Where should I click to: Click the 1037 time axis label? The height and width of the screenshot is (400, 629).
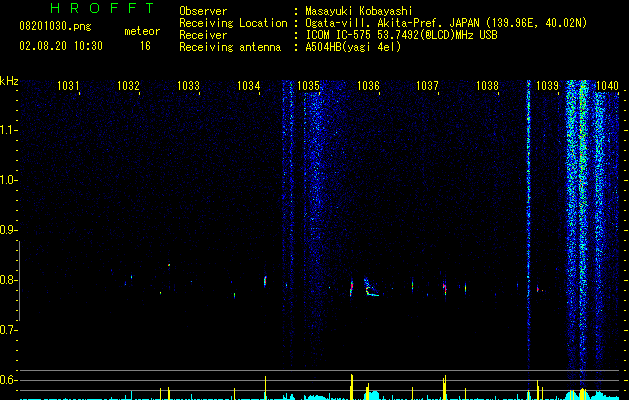pyautogui.click(x=428, y=86)
